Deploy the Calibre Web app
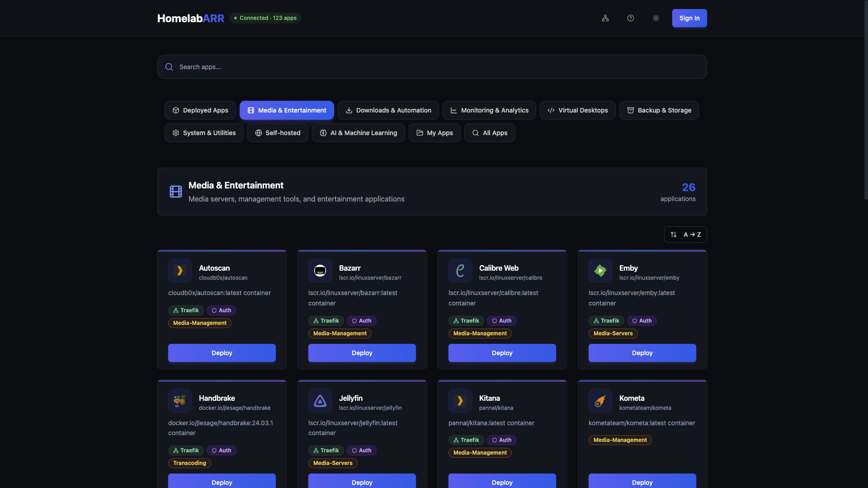 502,353
